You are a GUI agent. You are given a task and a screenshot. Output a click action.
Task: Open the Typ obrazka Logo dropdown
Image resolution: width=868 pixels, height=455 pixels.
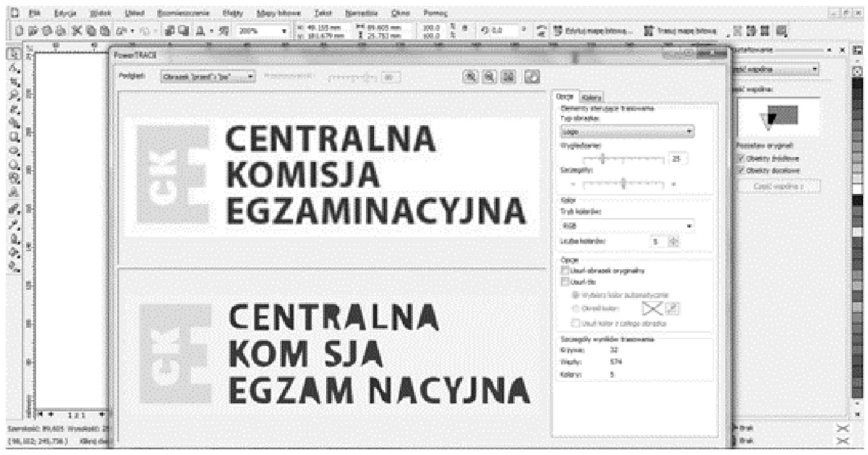628,131
